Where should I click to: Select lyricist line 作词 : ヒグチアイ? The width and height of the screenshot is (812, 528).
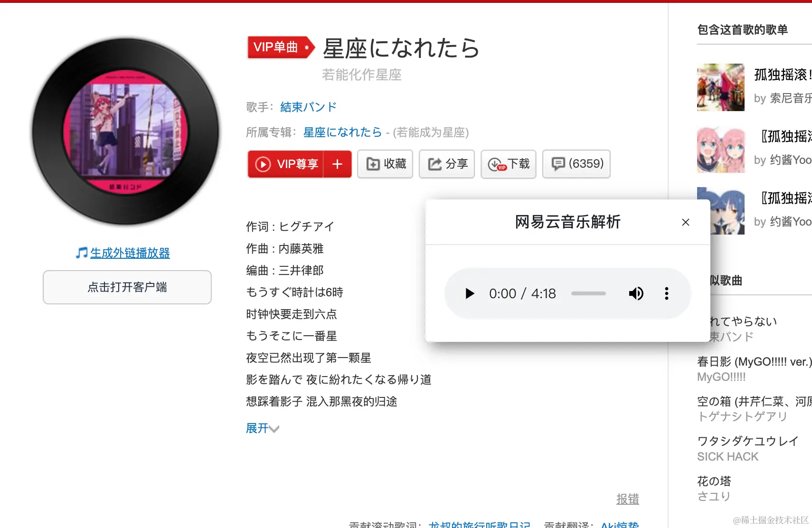point(290,226)
